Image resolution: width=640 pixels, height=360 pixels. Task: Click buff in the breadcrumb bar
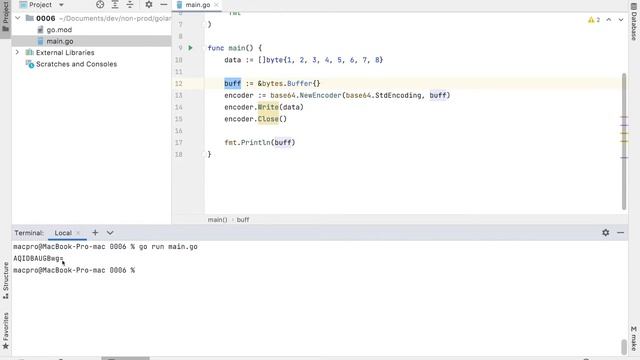tap(243, 220)
